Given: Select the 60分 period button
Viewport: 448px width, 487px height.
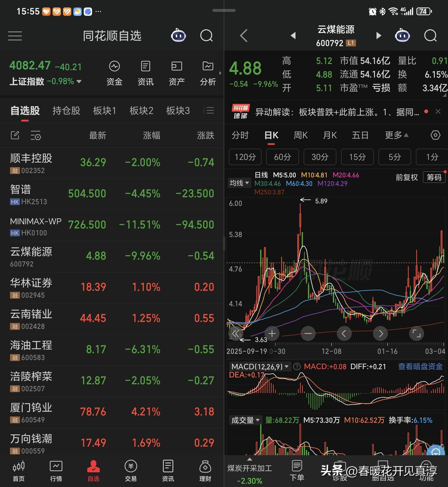Looking at the screenshot, I should click(282, 157).
